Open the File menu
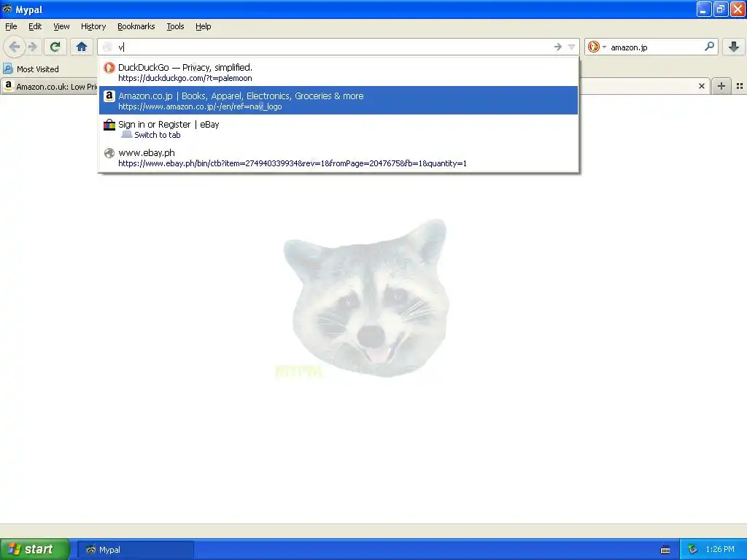 coord(11,26)
